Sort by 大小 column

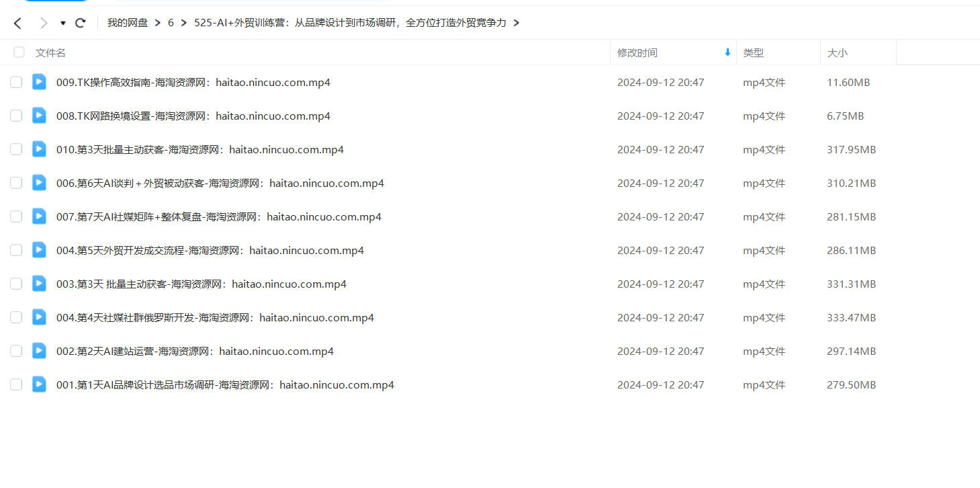pos(837,52)
